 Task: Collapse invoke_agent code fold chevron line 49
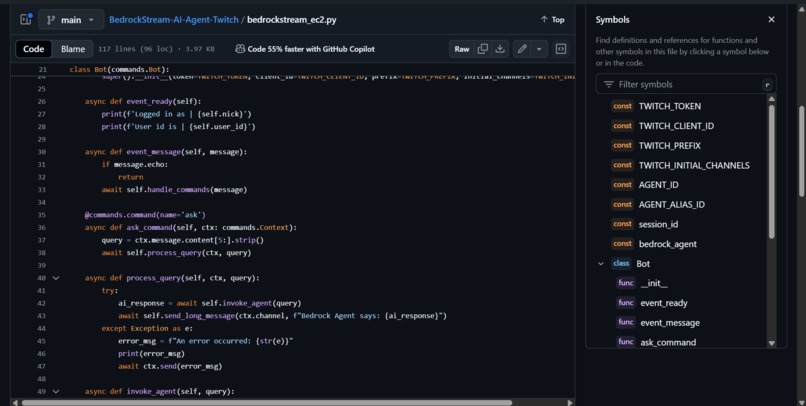pos(56,392)
